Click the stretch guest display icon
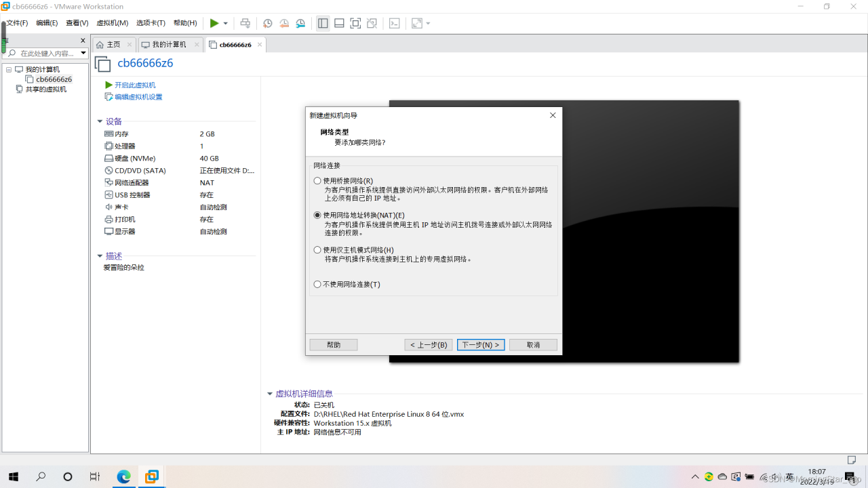The image size is (868, 488). click(416, 23)
